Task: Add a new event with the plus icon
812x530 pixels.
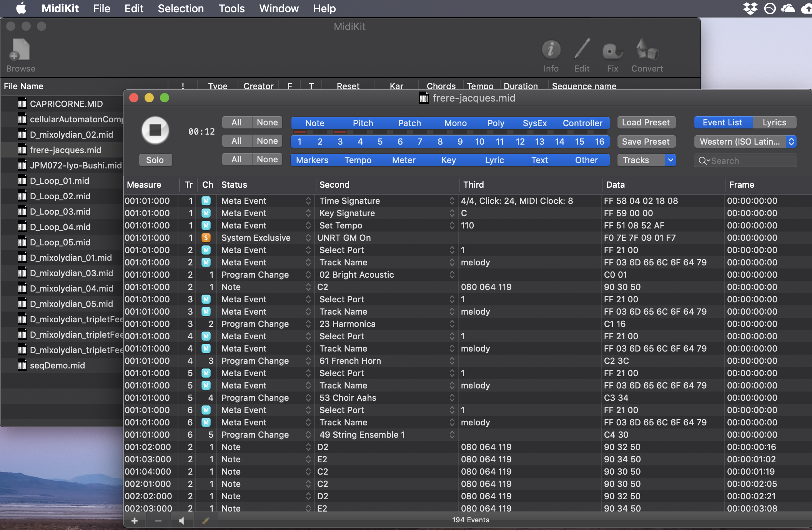Action: [135, 520]
